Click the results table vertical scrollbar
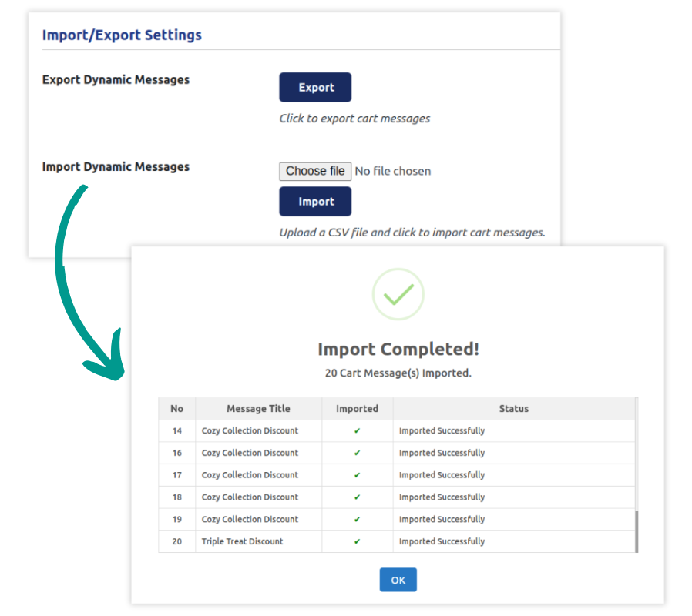 tap(637, 530)
